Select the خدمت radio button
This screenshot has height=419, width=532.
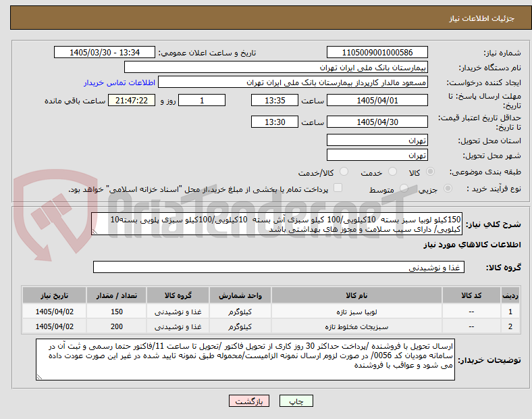pos(392,172)
